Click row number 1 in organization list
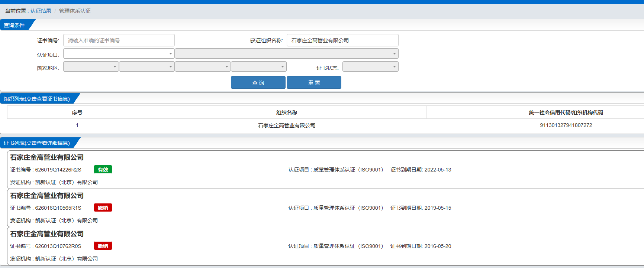Screen dimensions: 644x268 [77, 125]
